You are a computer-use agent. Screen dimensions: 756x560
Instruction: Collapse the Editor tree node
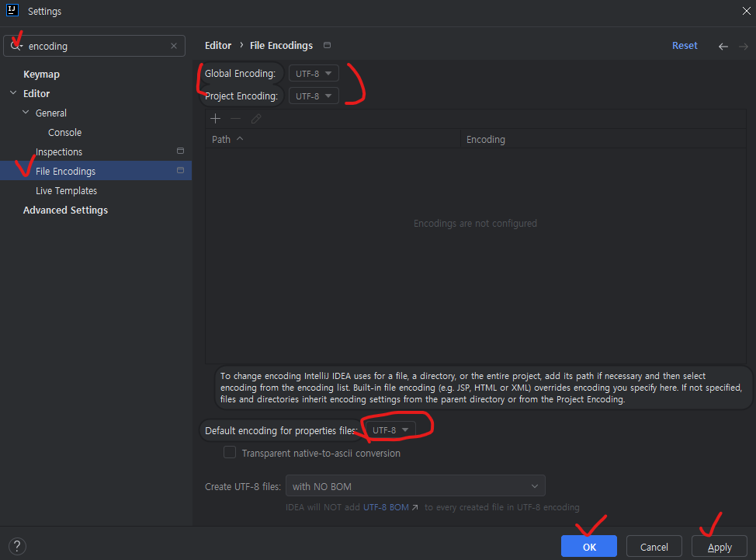tap(13, 93)
